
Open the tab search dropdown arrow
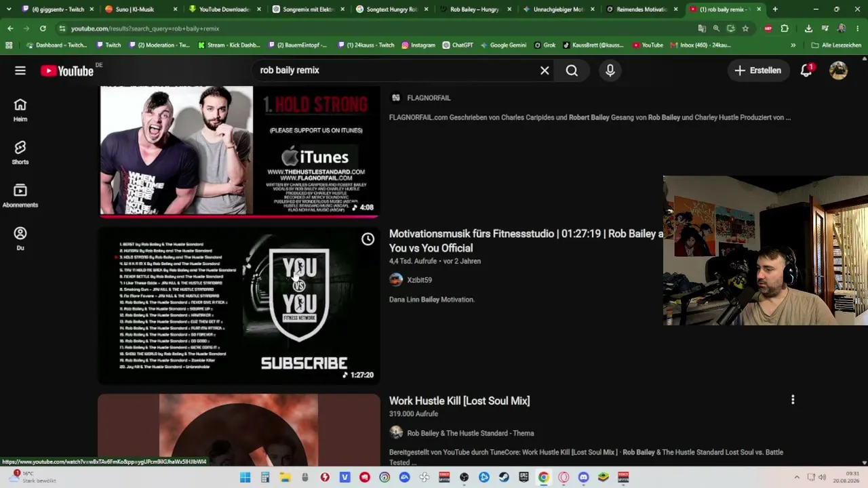pyautogui.click(x=9, y=9)
